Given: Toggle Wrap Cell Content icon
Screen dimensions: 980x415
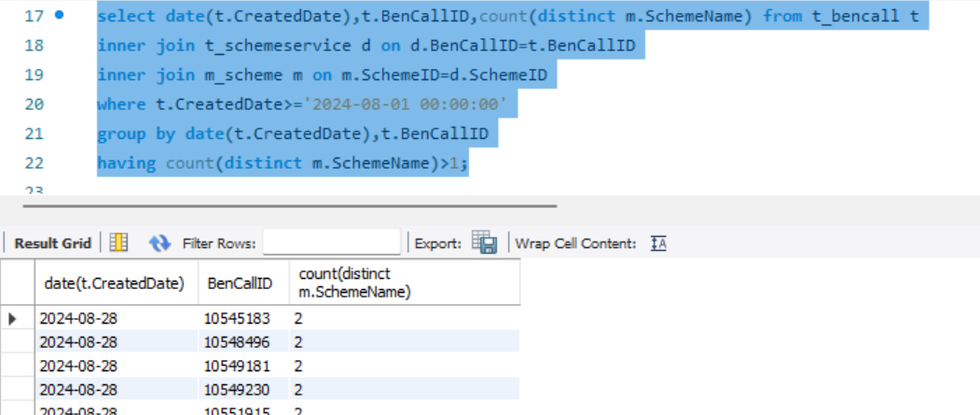Looking at the screenshot, I should tap(658, 243).
